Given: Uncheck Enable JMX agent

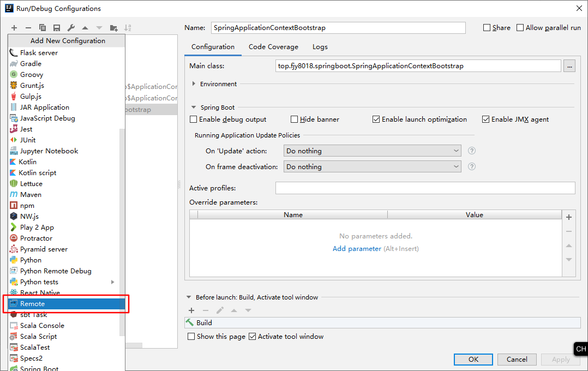Looking at the screenshot, I should (x=486, y=119).
